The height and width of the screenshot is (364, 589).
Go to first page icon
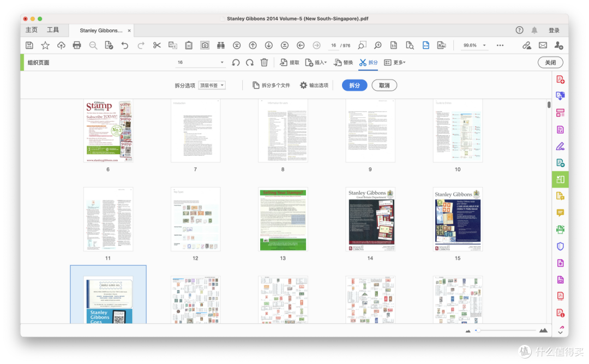pos(237,45)
